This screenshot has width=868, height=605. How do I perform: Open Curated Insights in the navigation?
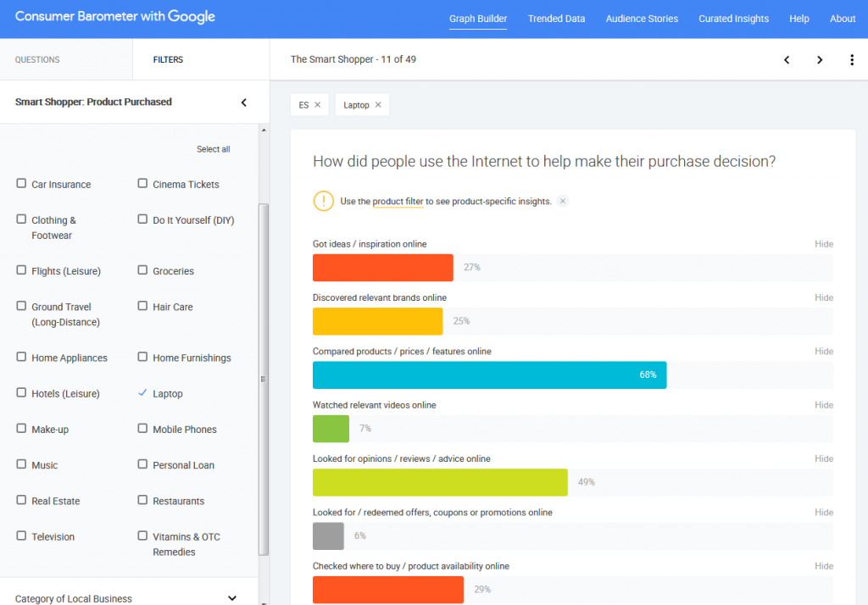coord(733,19)
